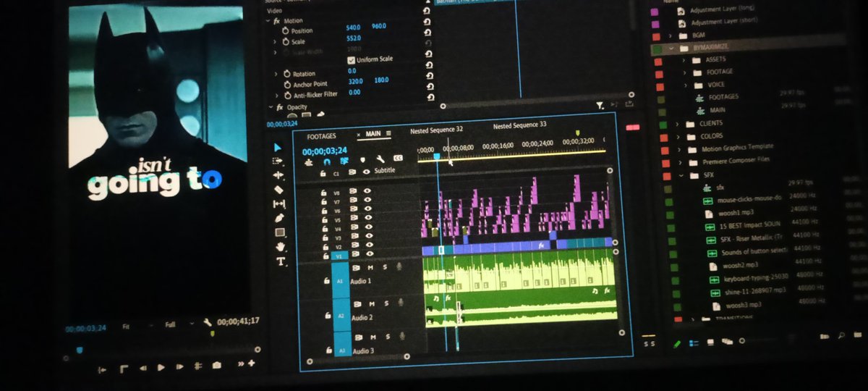Open Nested Sequence 33 tab
This screenshot has height=391, width=868.
[x=519, y=125]
